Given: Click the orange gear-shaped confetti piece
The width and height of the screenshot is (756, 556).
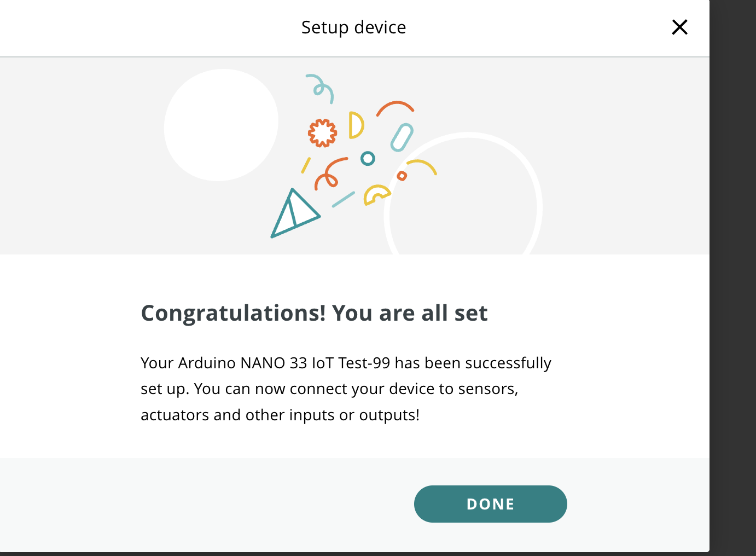Looking at the screenshot, I should pos(322,133).
